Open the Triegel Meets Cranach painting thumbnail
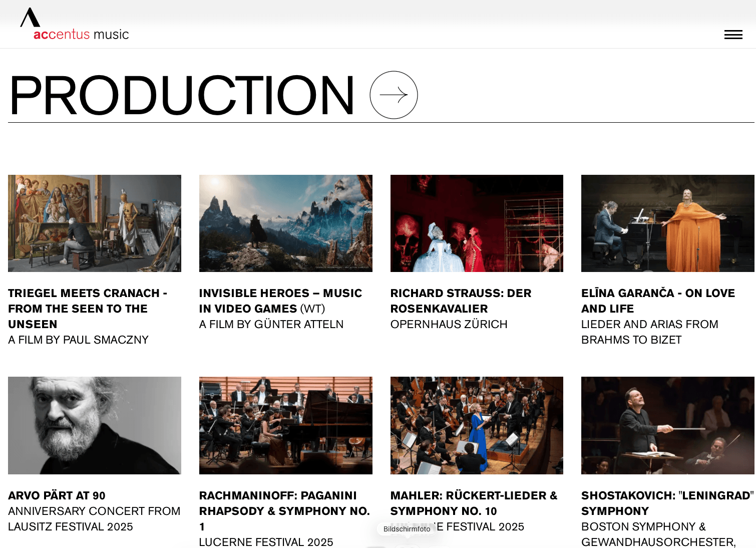This screenshot has height=548, width=756. (x=95, y=223)
